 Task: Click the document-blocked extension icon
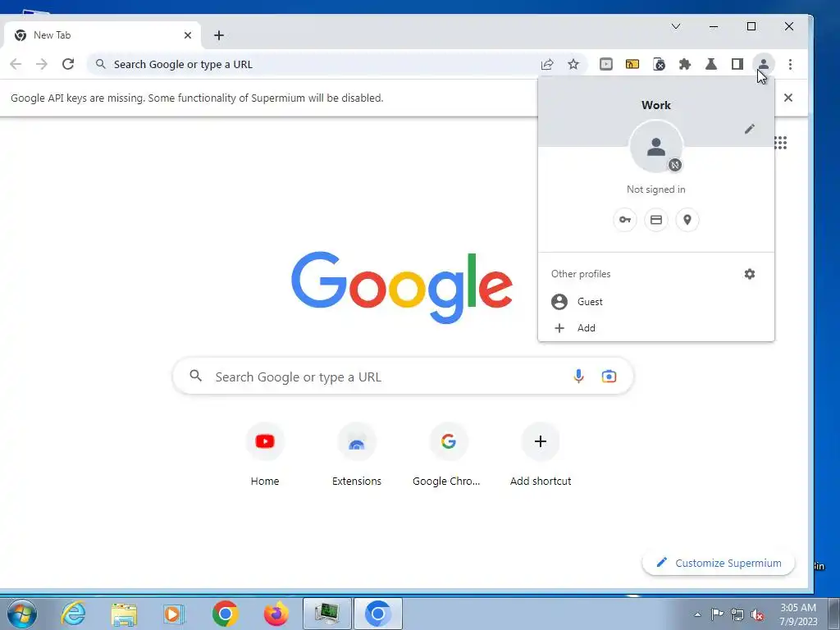click(659, 64)
